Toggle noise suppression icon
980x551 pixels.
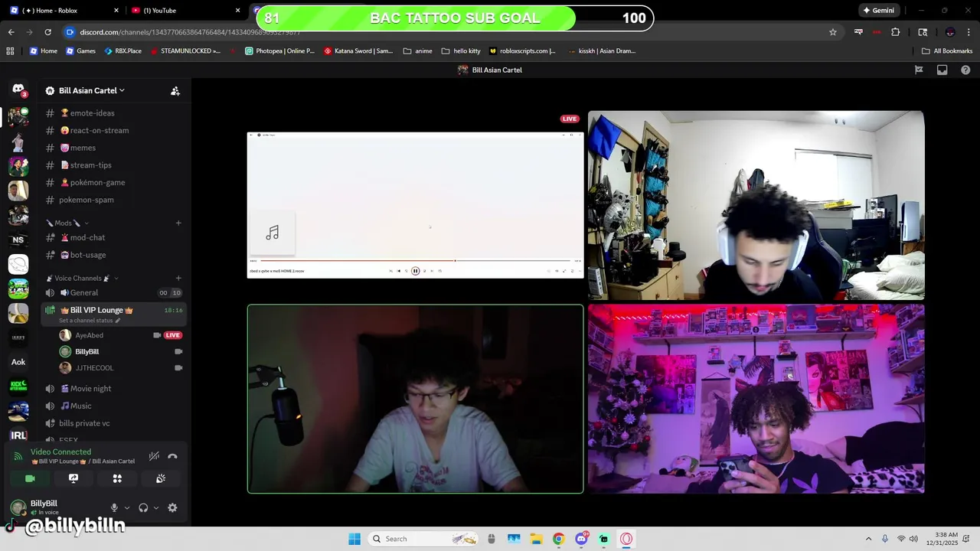pyautogui.click(x=154, y=456)
